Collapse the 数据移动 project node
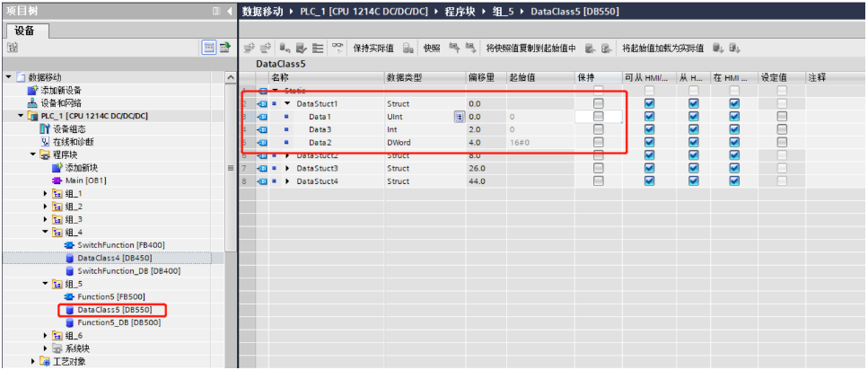Viewport: 868px width, 370px height. click(8, 77)
